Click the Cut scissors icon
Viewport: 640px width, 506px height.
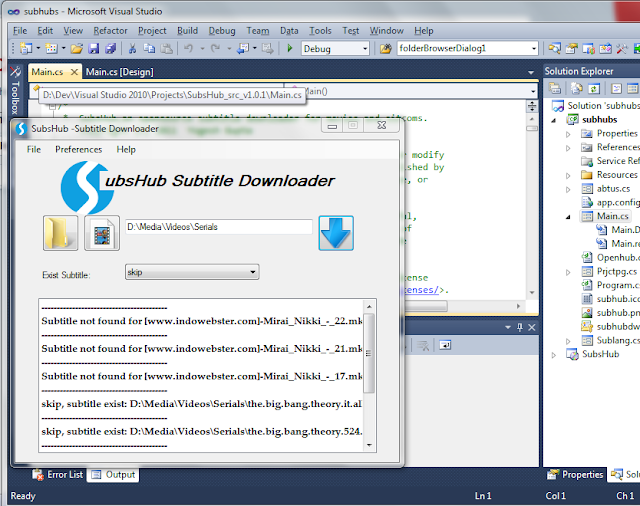(x=132, y=49)
